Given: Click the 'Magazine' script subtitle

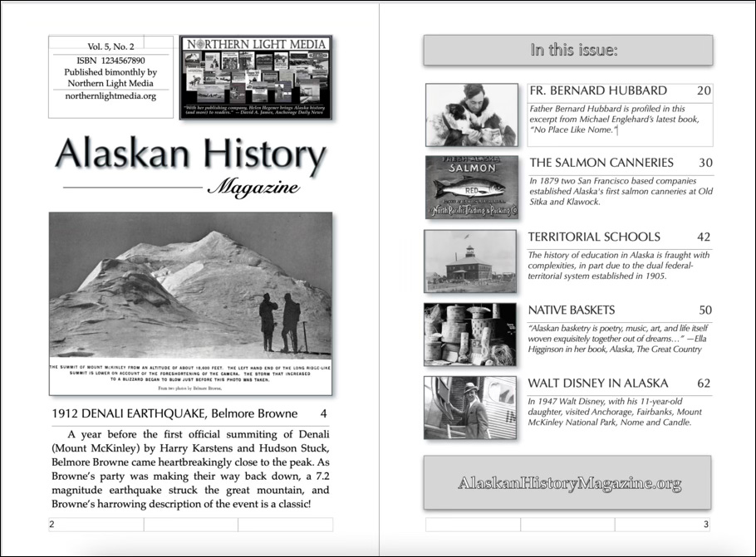Looking at the screenshot, I should point(253,187).
